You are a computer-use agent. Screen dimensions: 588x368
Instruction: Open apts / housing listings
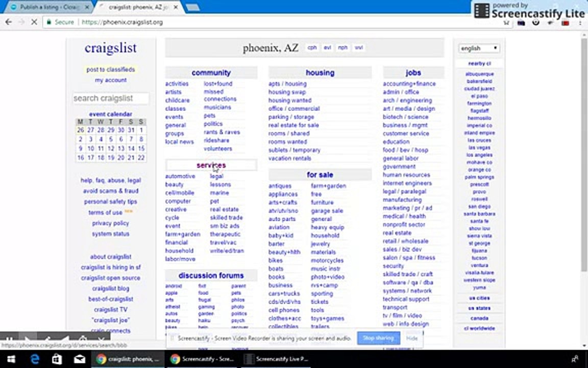click(287, 84)
